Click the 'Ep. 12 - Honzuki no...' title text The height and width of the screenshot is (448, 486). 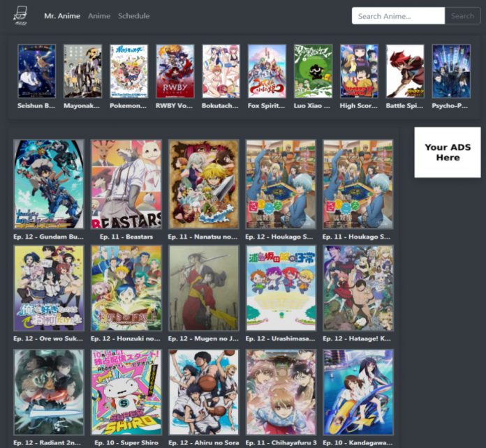[126, 338]
